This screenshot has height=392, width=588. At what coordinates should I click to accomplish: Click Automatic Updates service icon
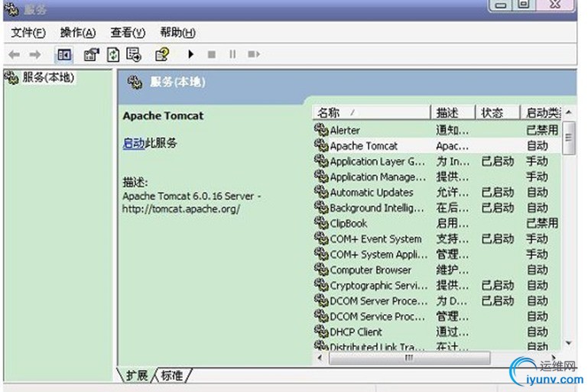tap(321, 192)
